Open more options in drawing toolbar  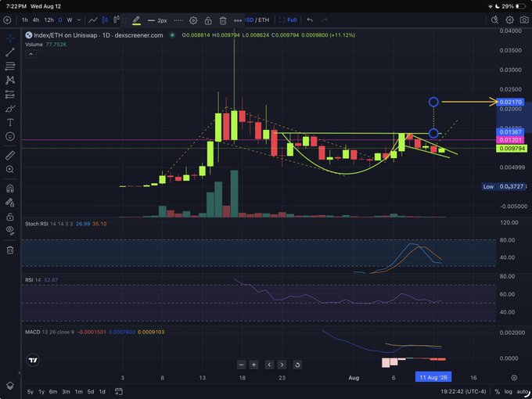tap(238, 20)
